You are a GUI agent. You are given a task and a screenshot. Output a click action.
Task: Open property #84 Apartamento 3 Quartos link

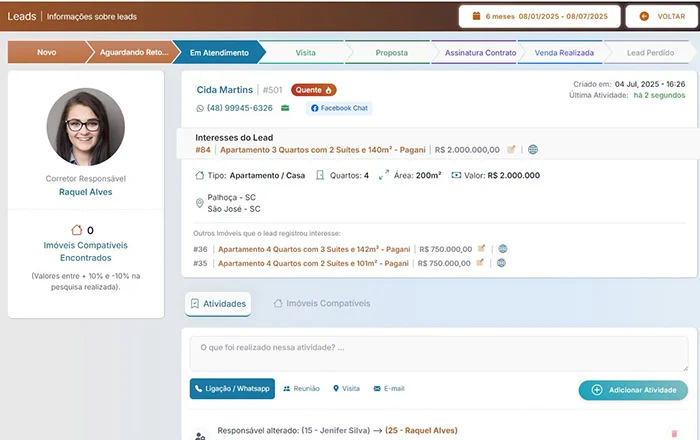(322, 150)
